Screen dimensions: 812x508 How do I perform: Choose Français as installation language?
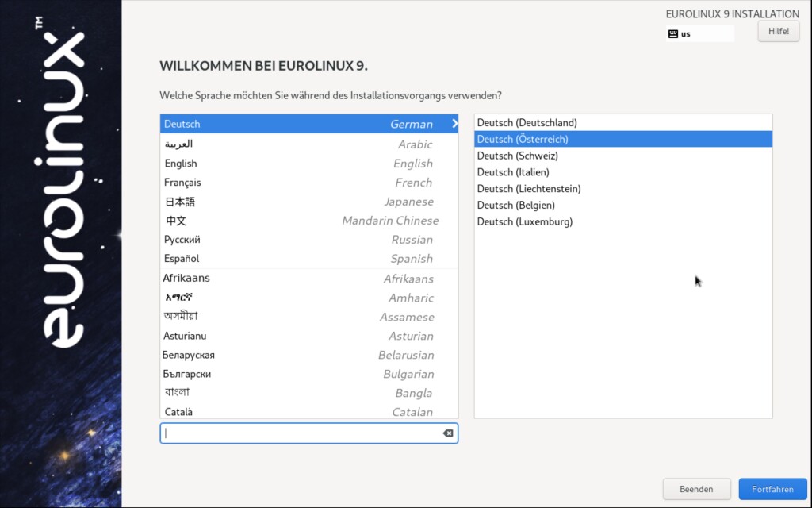(309, 183)
